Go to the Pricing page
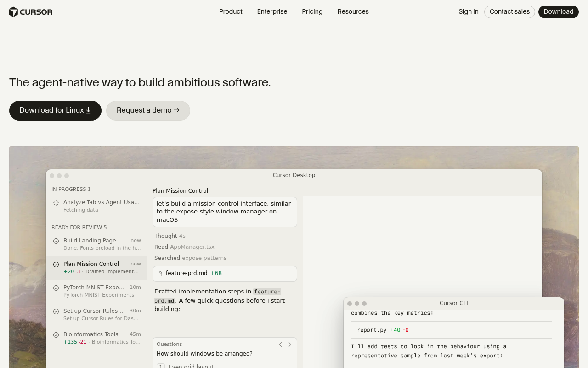 tap(312, 11)
